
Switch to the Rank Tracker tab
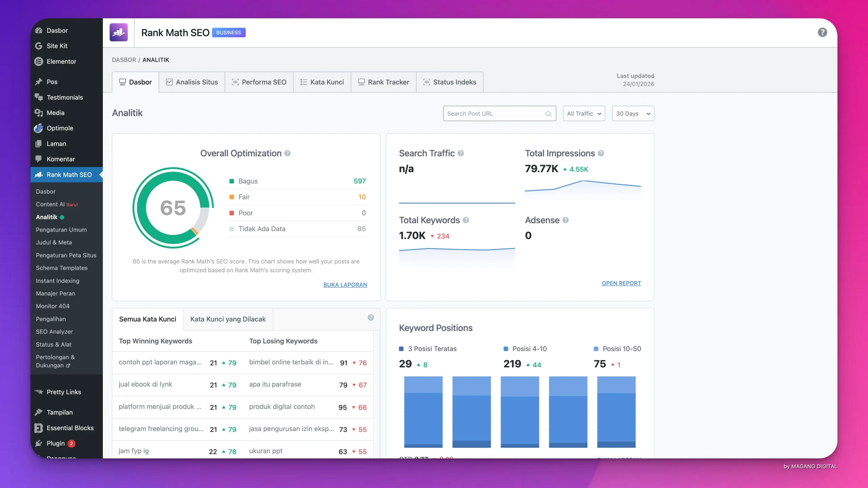tap(383, 82)
